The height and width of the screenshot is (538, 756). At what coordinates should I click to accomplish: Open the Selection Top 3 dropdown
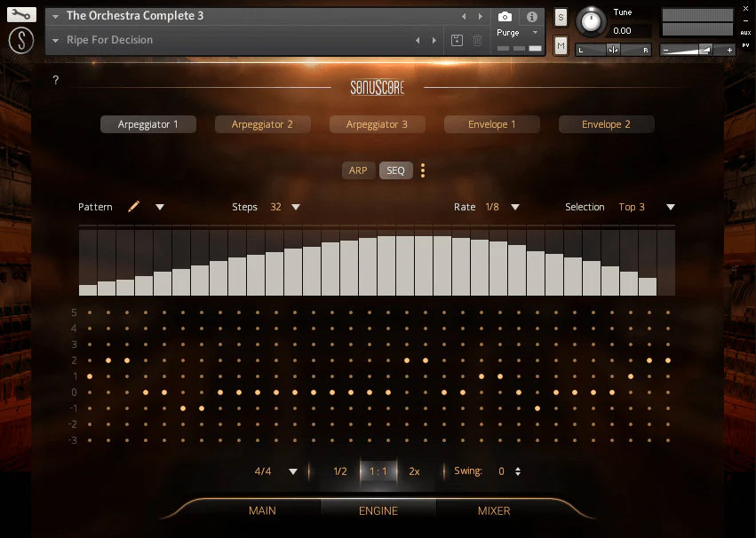click(670, 207)
